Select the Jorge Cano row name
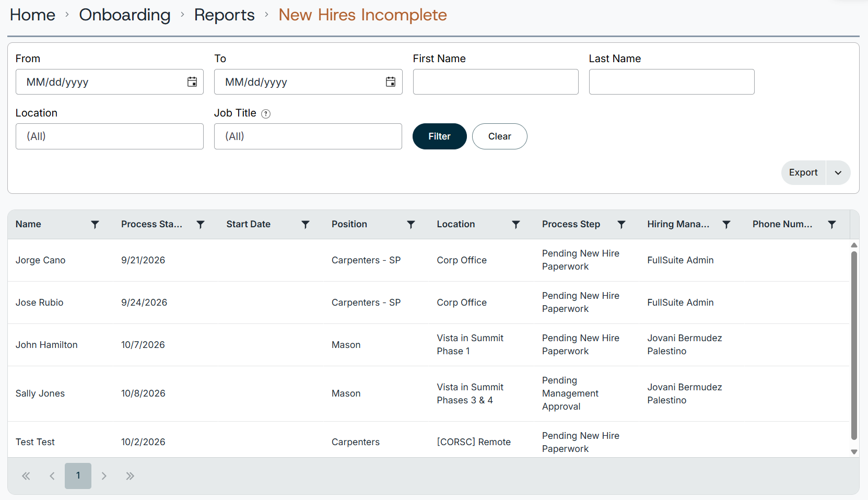The width and height of the screenshot is (868, 500). point(40,260)
